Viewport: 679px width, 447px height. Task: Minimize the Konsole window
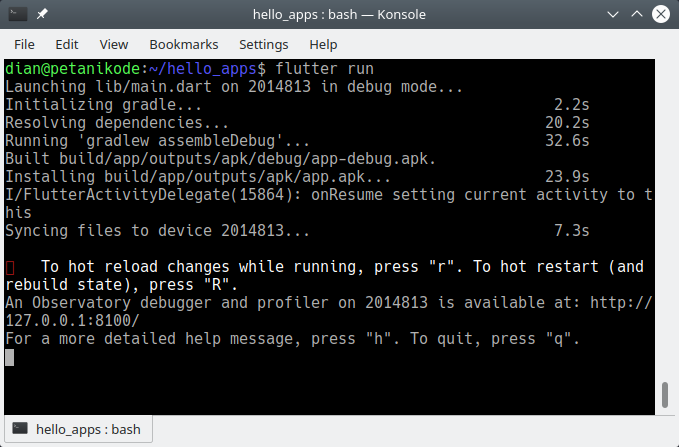pos(612,14)
